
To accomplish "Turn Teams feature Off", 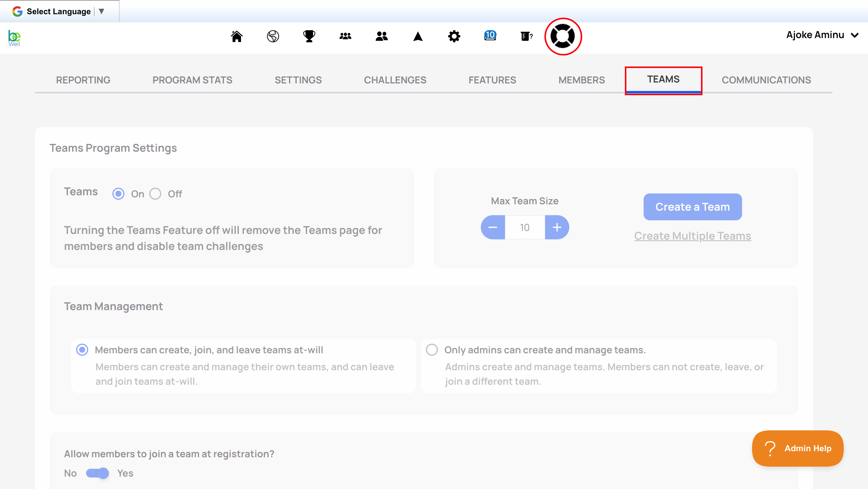I will point(155,194).
